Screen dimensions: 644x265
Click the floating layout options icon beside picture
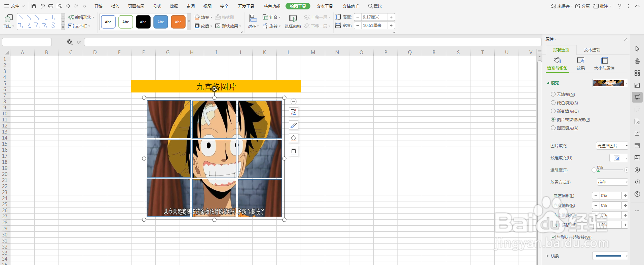point(294,112)
